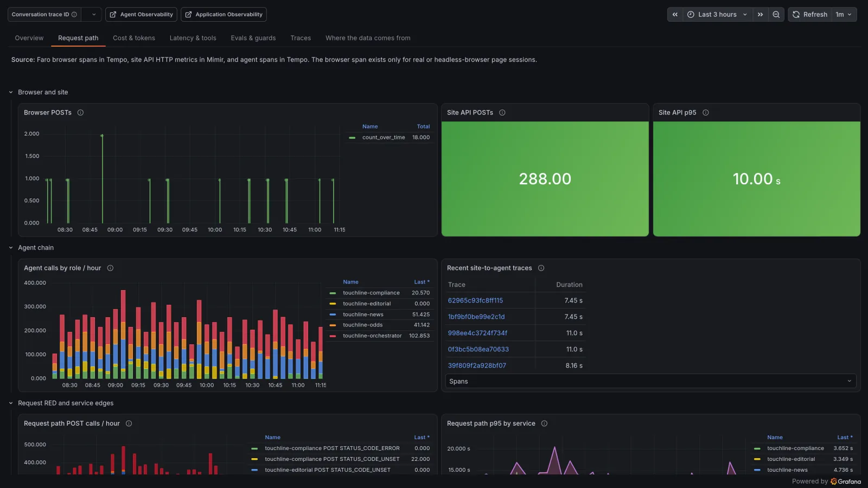The width and height of the screenshot is (868, 488).
Task: Open the Spans dropdown selector
Action: coord(650,381)
